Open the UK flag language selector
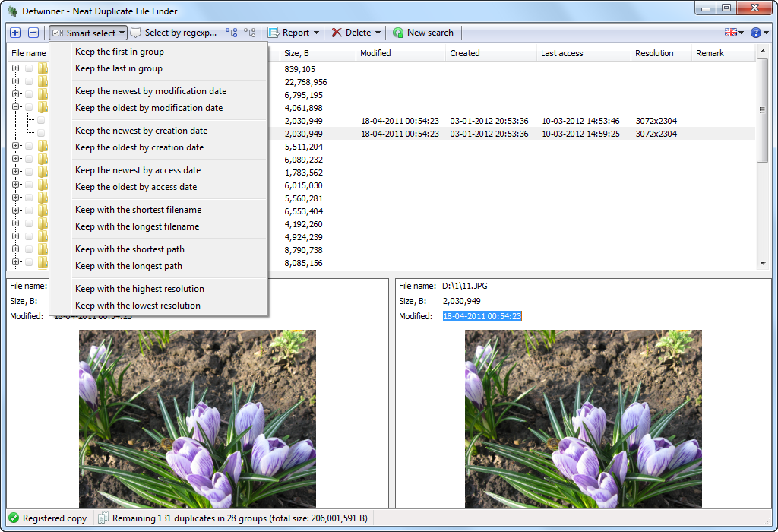 (734, 33)
